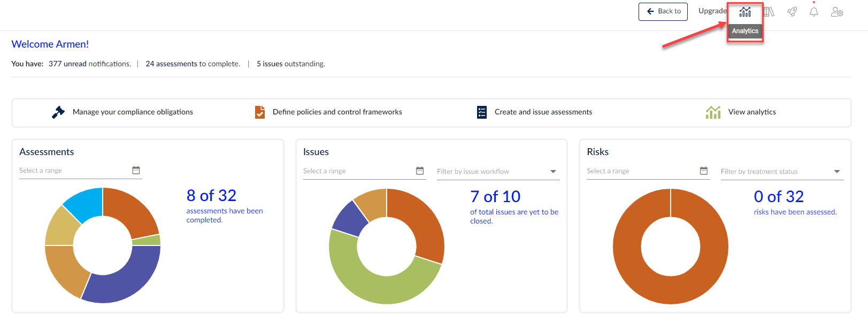This screenshot has width=868, height=323.
Task: Click the Back to button
Action: point(663,11)
